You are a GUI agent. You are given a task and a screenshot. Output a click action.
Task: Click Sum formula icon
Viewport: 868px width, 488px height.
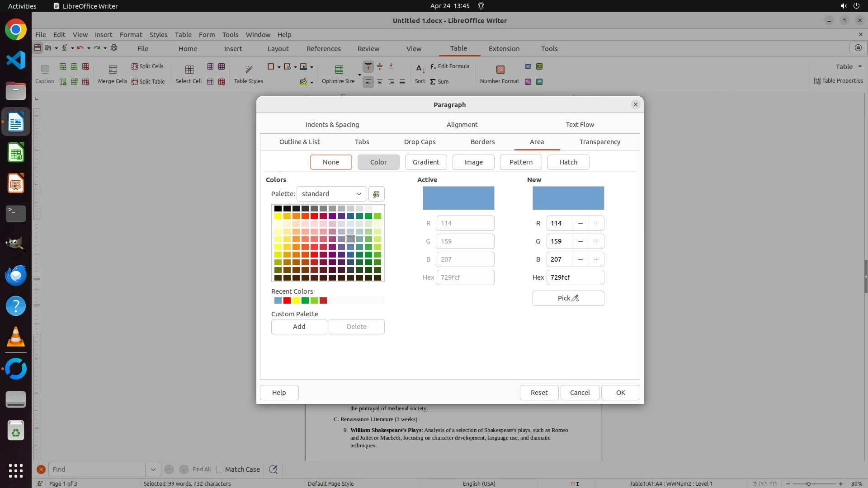point(433,82)
